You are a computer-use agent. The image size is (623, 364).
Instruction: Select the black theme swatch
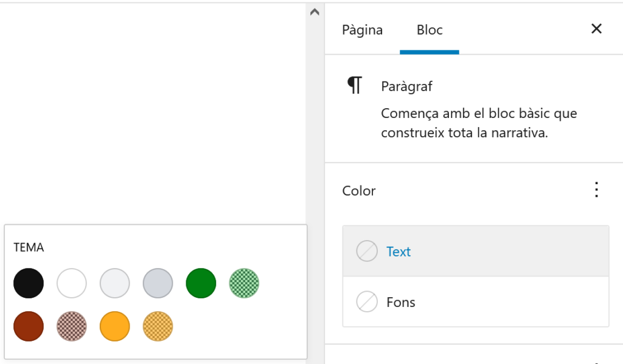click(x=28, y=283)
